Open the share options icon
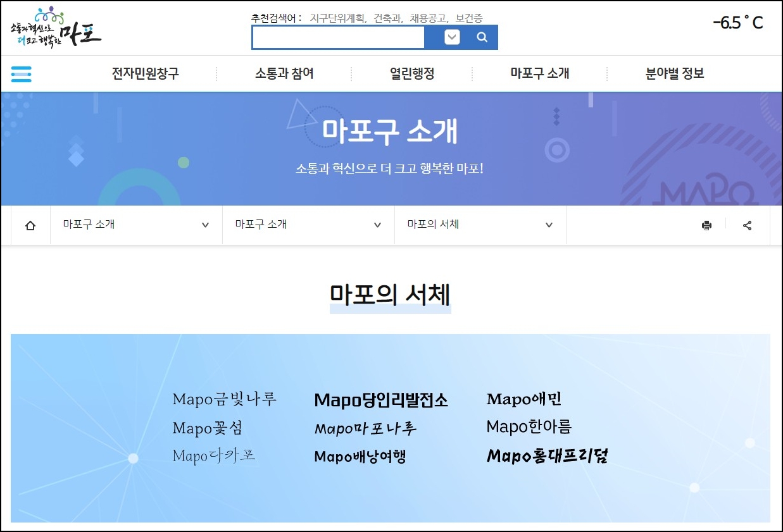 pos(748,225)
